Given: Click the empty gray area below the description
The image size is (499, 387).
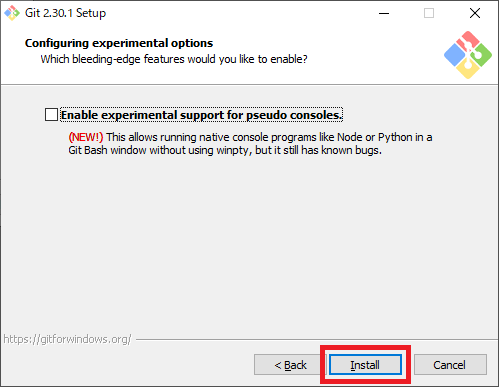Looking at the screenshot, I should [x=249, y=243].
